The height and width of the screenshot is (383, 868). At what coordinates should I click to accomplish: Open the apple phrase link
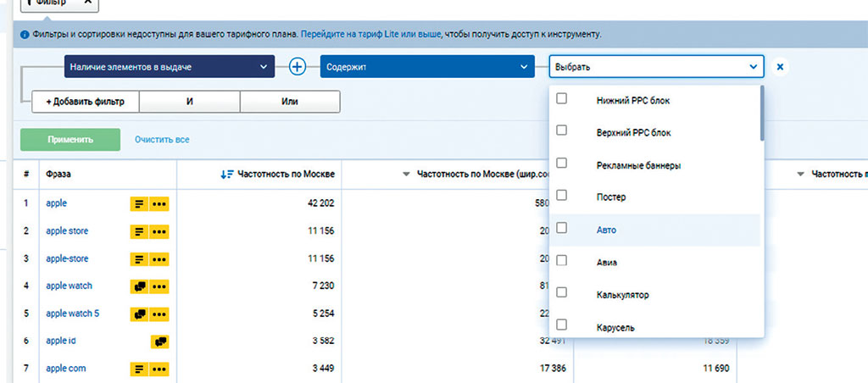tap(57, 203)
